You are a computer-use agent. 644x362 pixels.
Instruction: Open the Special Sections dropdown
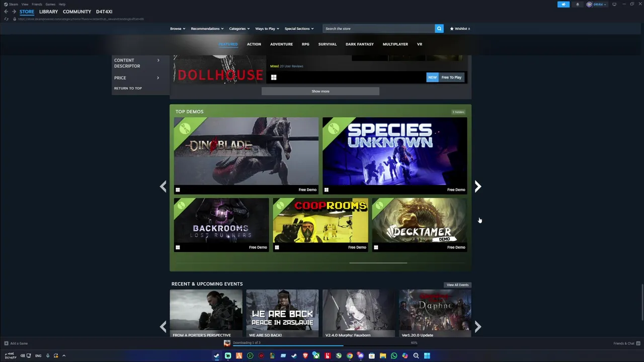coord(299,29)
